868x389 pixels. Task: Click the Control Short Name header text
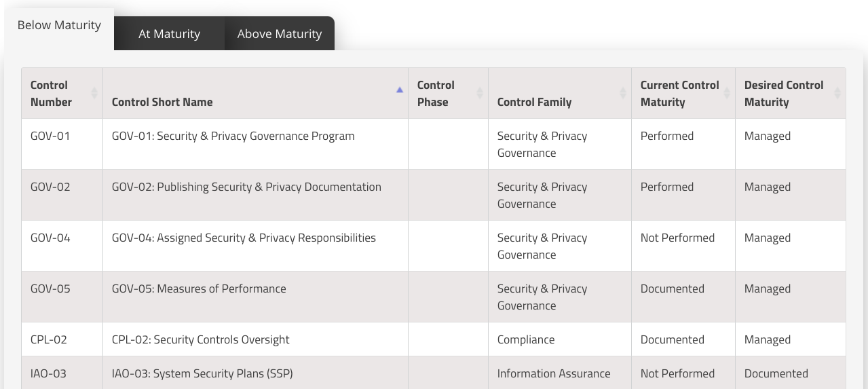pos(162,102)
